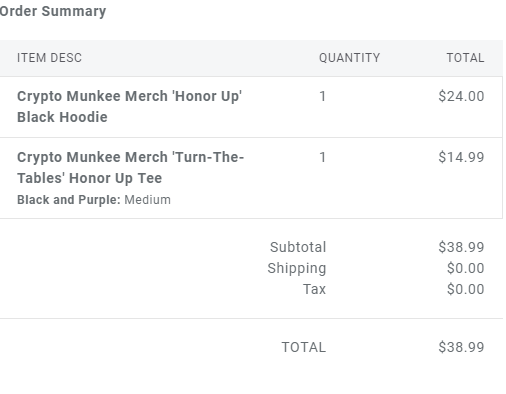Viewport: 506px width, 394px height.
Task: Click the word Medium in the variant line
Action: tap(147, 200)
